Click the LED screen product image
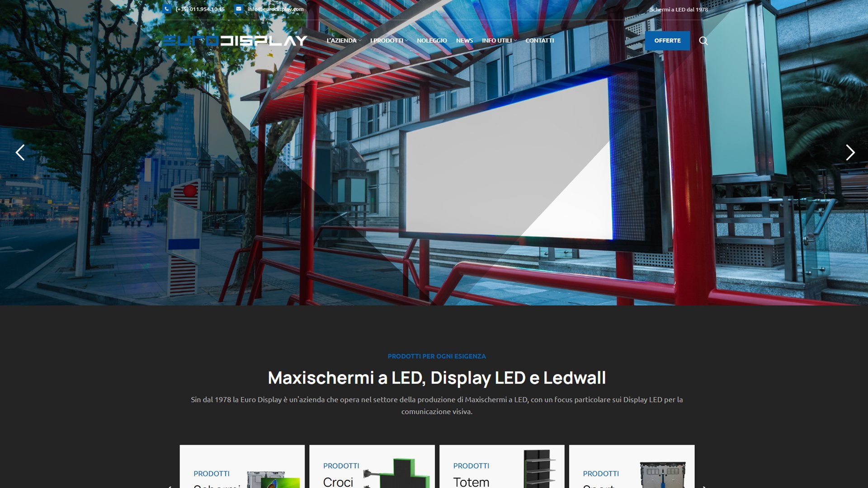 click(273, 479)
